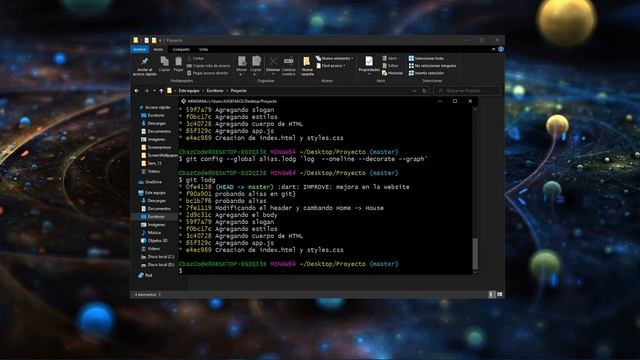Go forward with the right arrow
640x360 pixels.
147,91
